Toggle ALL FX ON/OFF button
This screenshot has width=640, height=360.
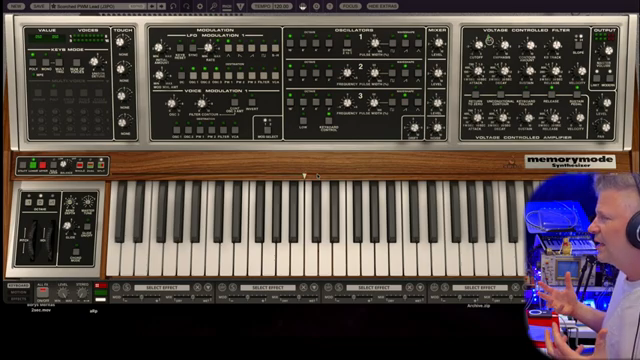coord(42,292)
